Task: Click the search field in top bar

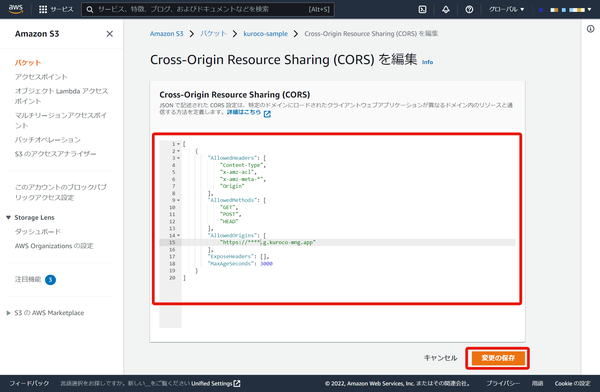Action: [x=208, y=9]
